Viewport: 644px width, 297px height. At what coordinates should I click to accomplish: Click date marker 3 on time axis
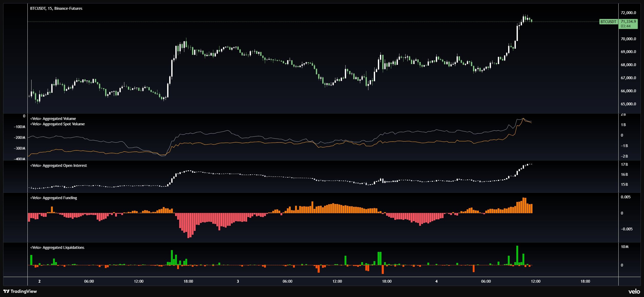tap(238, 281)
